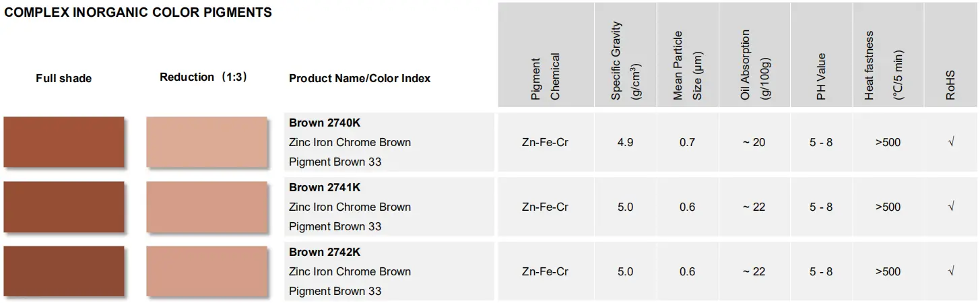Click the Complex Inorganic Color Pigments title
Viewport: 980px width, 303px height.
(138, 12)
